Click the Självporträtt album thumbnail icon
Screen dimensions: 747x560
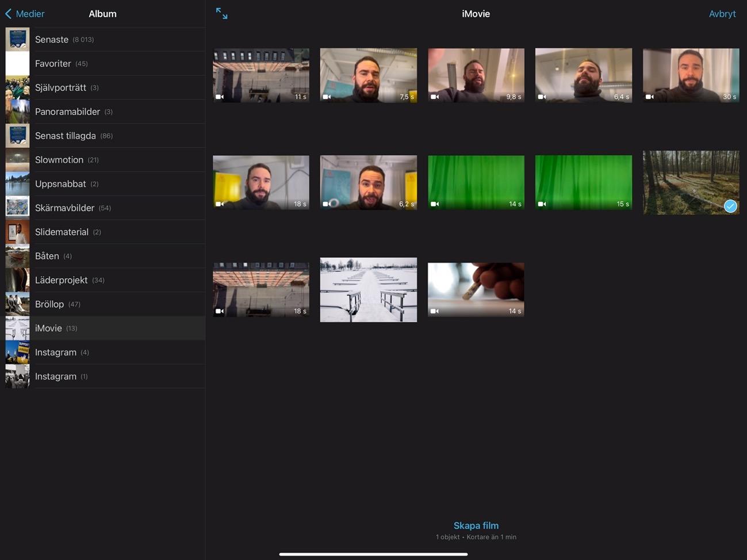coord(17,88)
